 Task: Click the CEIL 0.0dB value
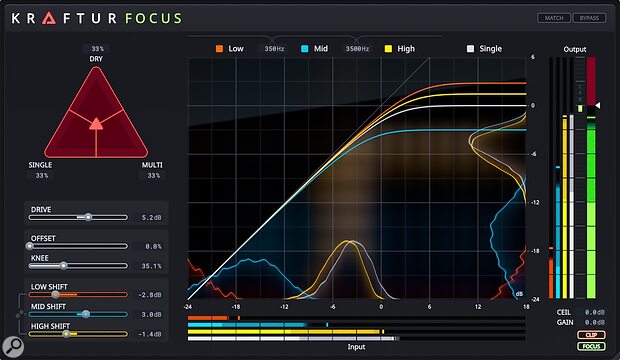tap(595, 313)
